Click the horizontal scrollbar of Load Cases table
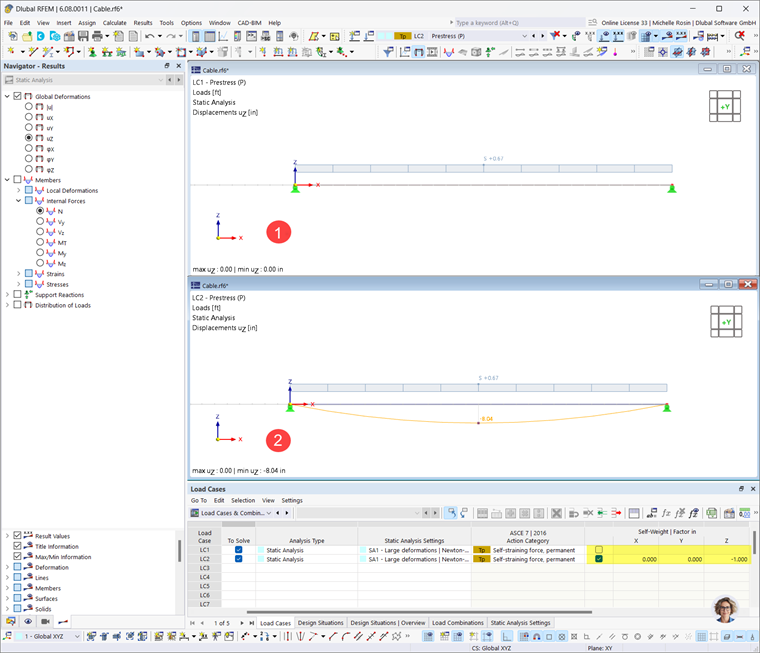The width and height of the screenshot is (760, 653). pyautogui.click(x=419, y=612)
